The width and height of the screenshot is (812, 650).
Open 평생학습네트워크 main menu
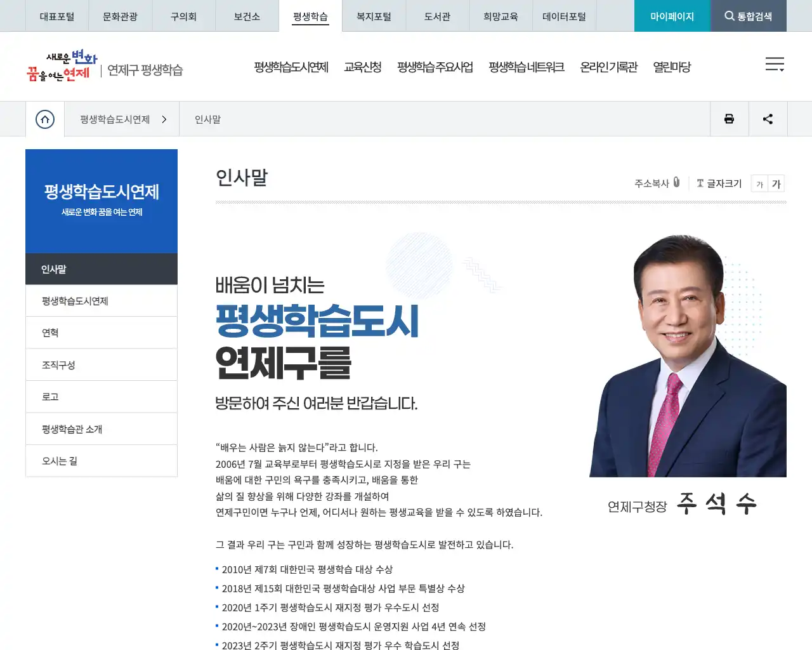pos(527,67)
